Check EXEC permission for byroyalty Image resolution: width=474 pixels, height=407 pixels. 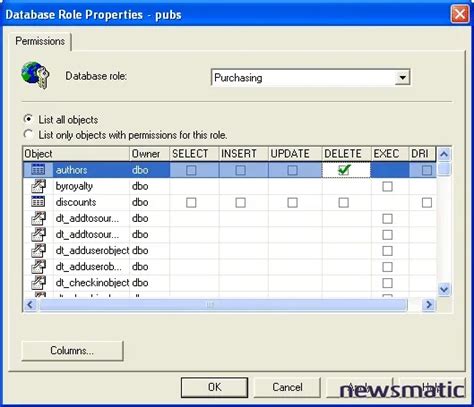pyautogui.click(x=387, y=186)
